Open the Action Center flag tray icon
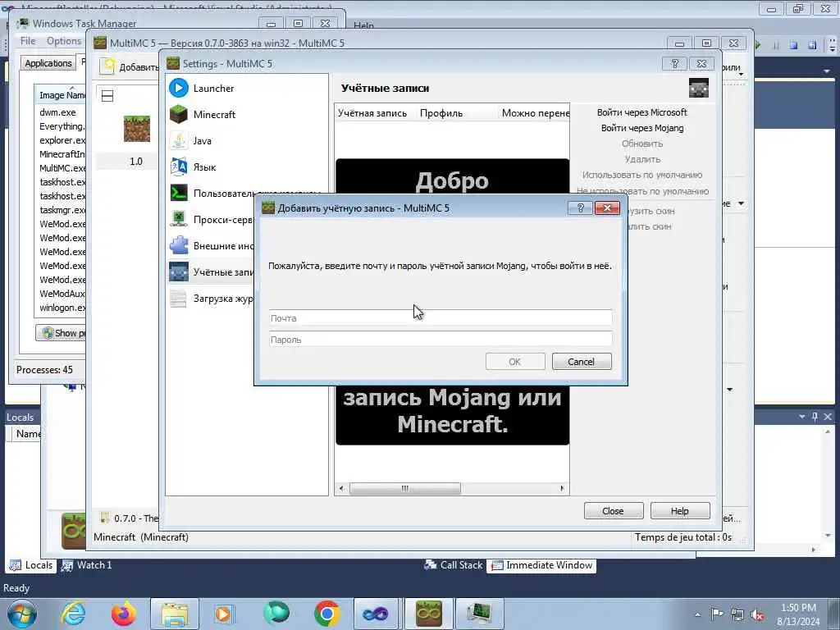The width and height of the screenshot is (840, 630). pyautogui.click(x=717, y=614)
